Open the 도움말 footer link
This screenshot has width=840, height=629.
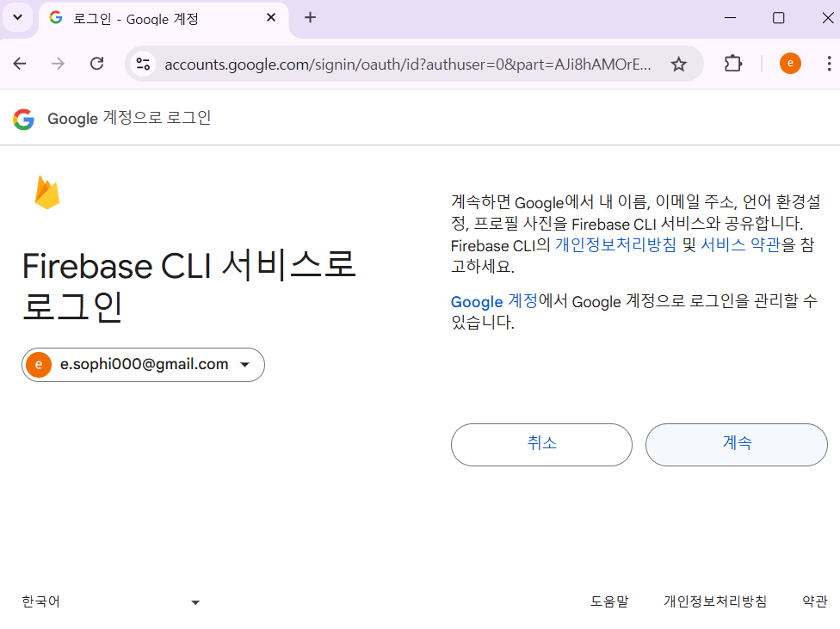(x=609, y=601)
